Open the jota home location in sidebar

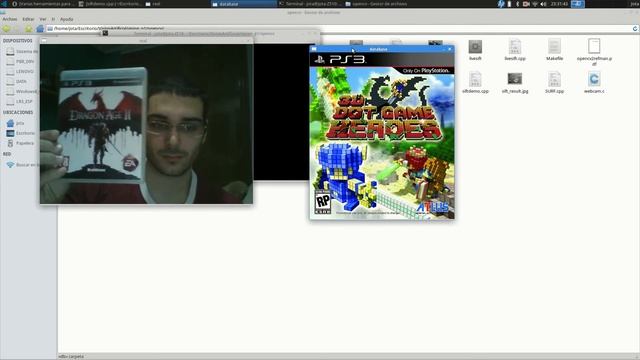16,123
